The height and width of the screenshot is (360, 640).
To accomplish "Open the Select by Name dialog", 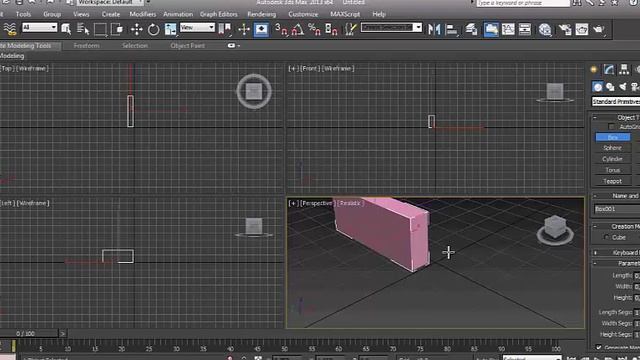I will point(83,29).
